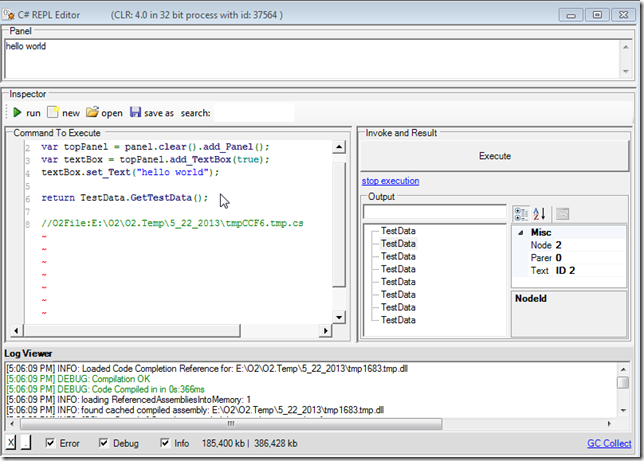
Task: Click the code editor horizontal scrollbar thumb
Action: [x=132, y=330]
